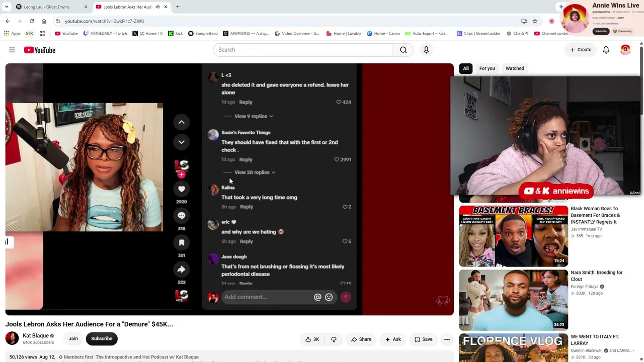Open the Auto-Export – Kick bookmark
This screenshot has height=362, width=644.
point(427,34)
